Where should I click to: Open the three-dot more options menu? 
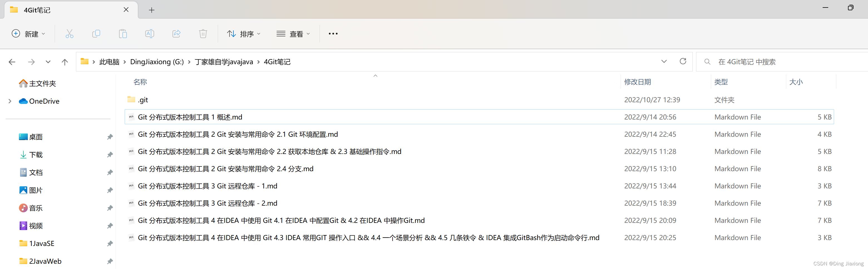pyautogui.click(x=333, y=34)
